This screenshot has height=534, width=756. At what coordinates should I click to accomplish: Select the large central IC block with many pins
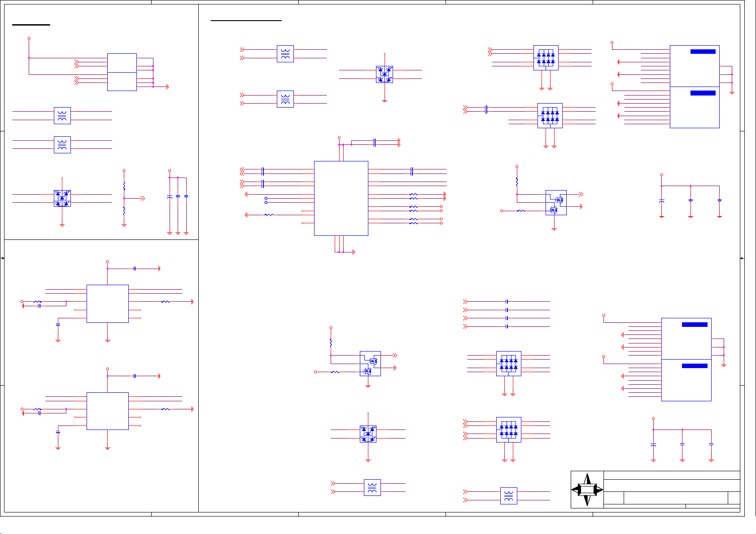341,198
